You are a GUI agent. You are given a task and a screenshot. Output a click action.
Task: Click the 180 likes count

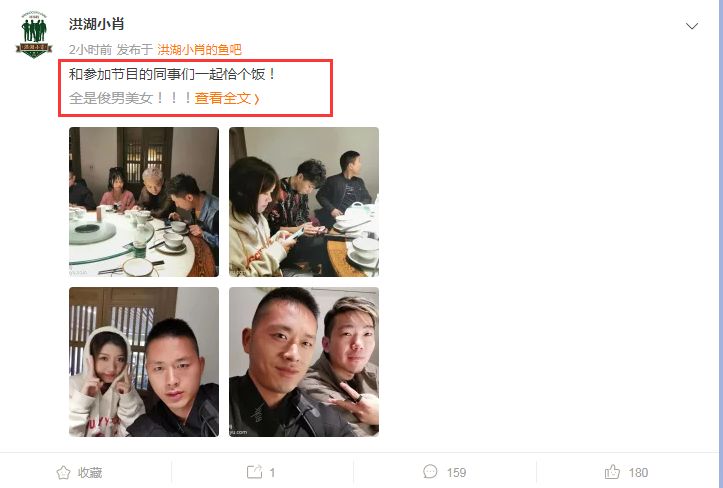point(638,473)
